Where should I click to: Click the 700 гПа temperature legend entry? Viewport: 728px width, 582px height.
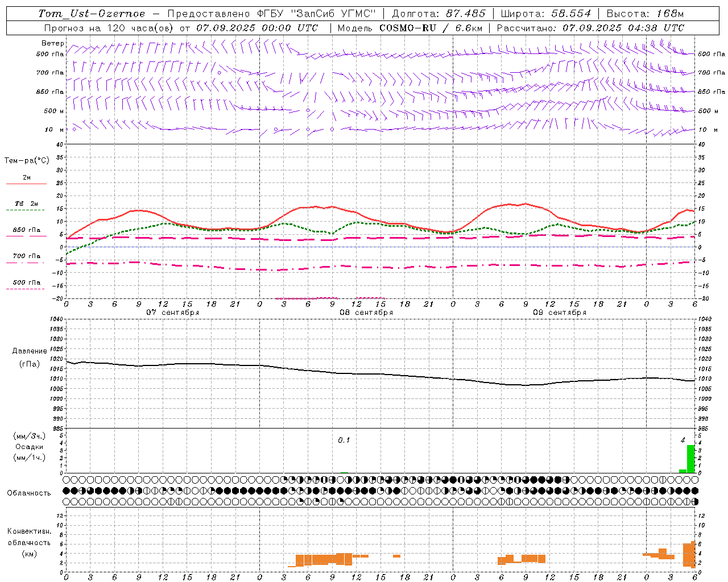pos(27,256)
